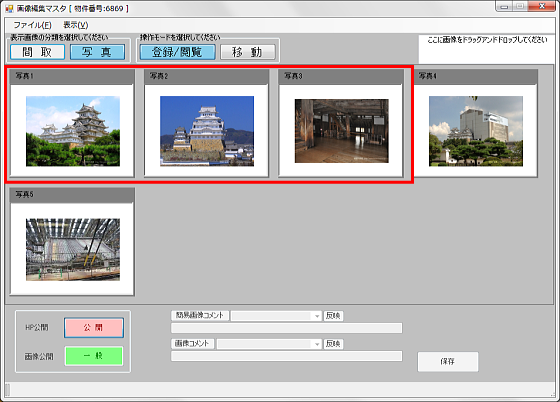Image resolution: width=560 pixels, height=402 pixels.
Task: Select the 写真5 construction photo
Action: click(x=73, y=250)
